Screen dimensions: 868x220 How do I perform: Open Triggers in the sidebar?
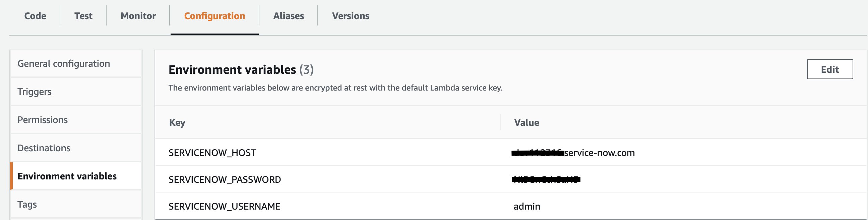click(76, 92)
